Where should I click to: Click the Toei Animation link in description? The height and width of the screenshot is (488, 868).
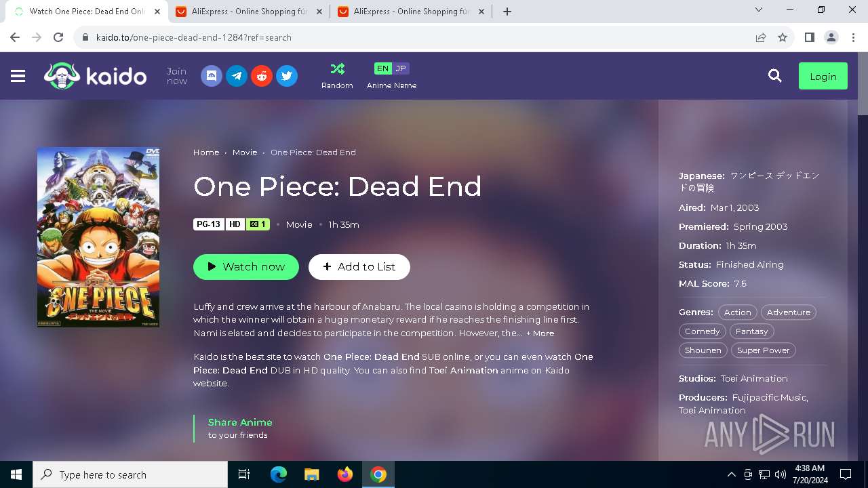[463, 371]
